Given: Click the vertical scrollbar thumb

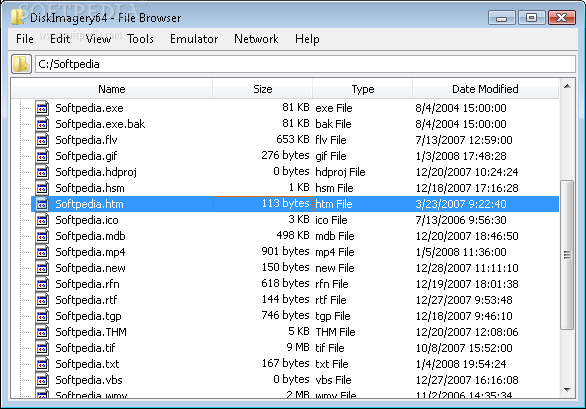Looking at the screenshot, I should click(567, 255).
